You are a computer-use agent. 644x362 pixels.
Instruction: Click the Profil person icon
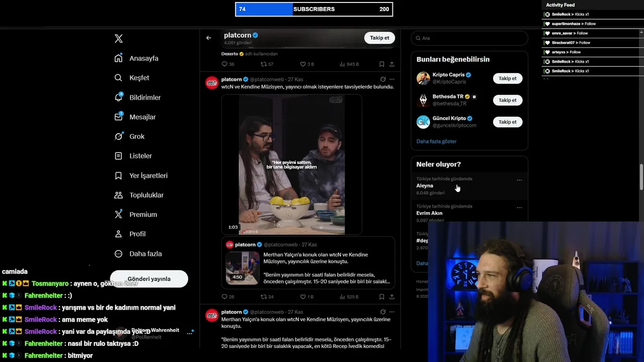118,234
